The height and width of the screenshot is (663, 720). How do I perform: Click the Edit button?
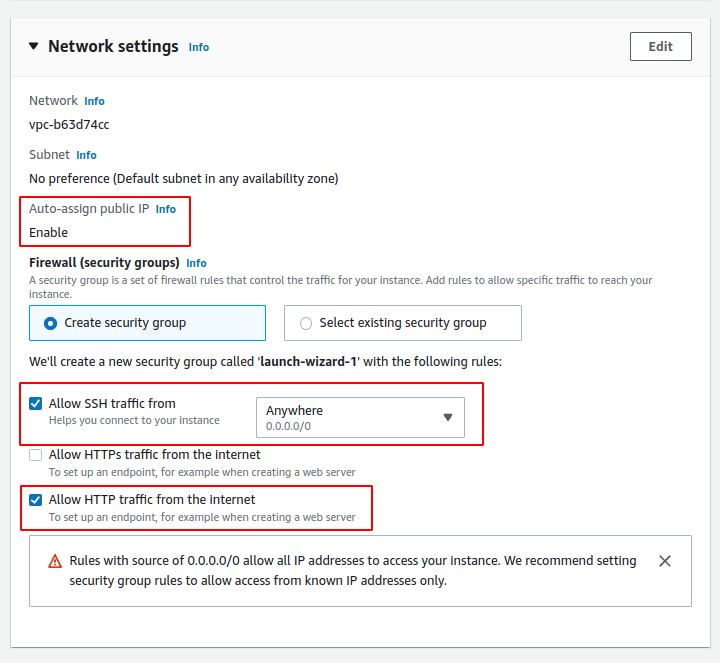tap(660, 46)
